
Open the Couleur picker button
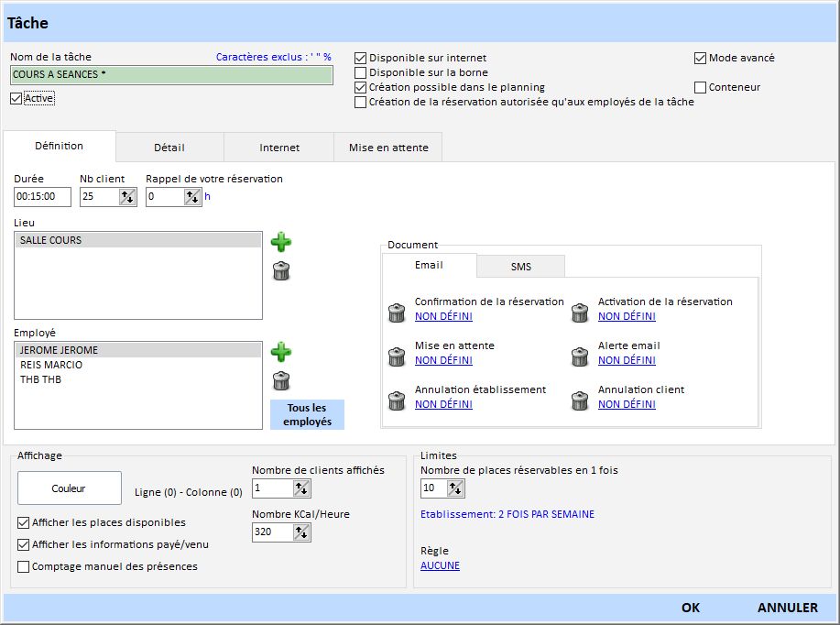tap(69, 488)
